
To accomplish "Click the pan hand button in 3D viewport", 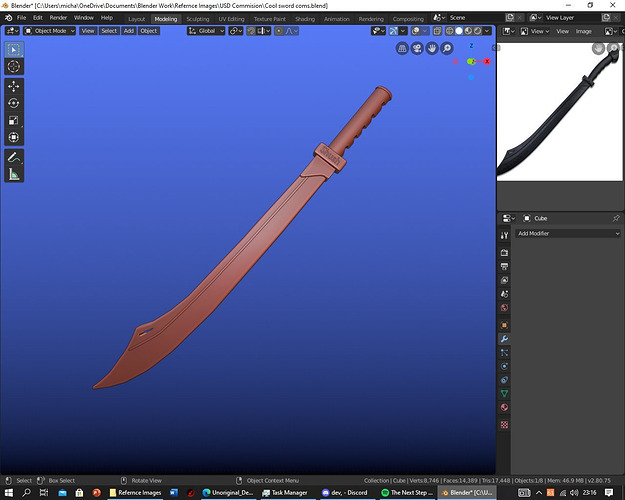I will [432, 49].
